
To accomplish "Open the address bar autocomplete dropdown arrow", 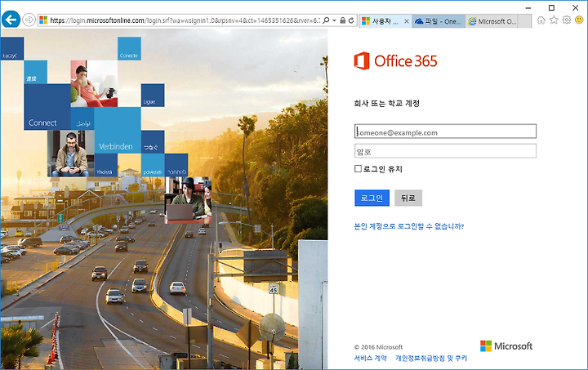I will [x=334, y=20].
